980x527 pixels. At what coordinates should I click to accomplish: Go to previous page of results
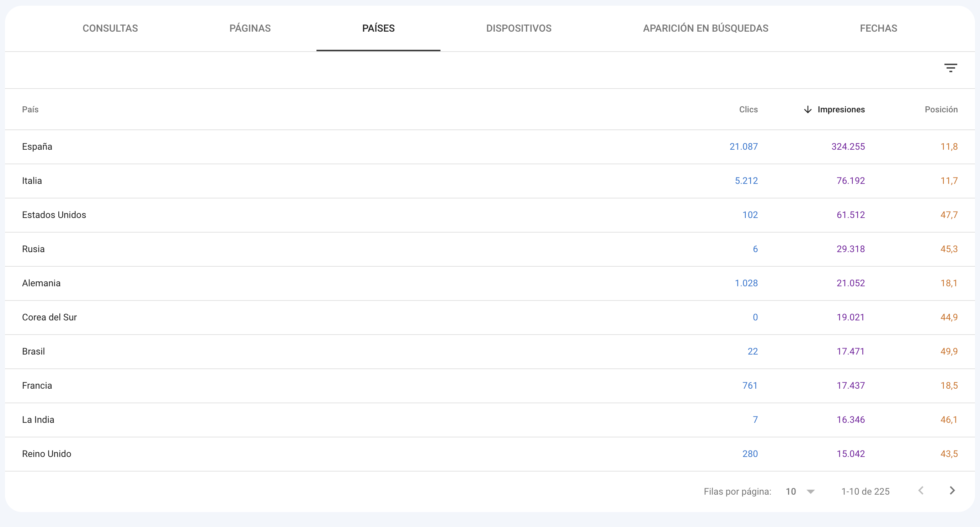921,490
